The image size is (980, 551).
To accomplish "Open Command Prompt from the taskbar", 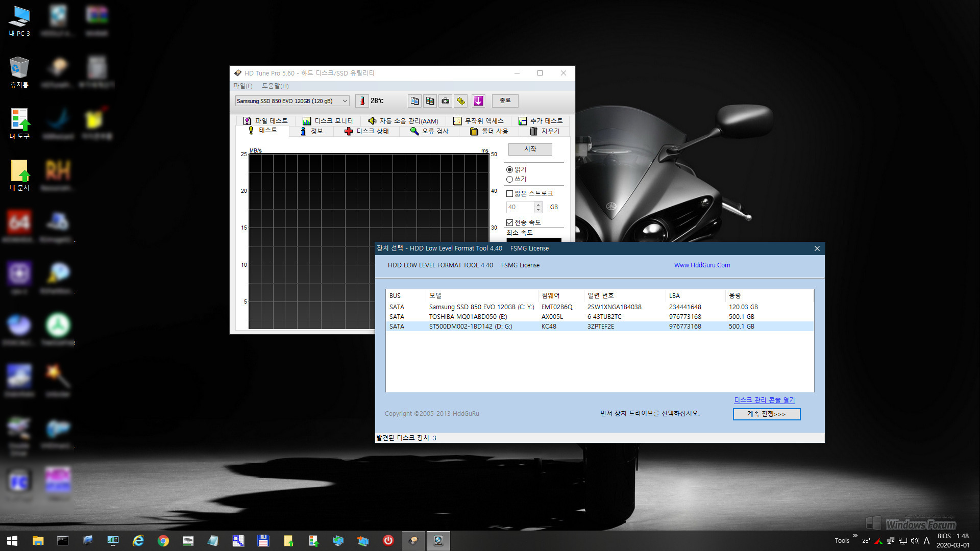I will (x=63, y=541).
